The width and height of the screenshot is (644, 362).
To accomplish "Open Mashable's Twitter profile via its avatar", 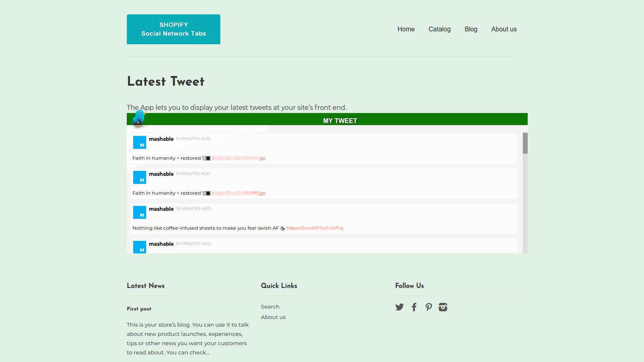I will (x=139, y=142).
